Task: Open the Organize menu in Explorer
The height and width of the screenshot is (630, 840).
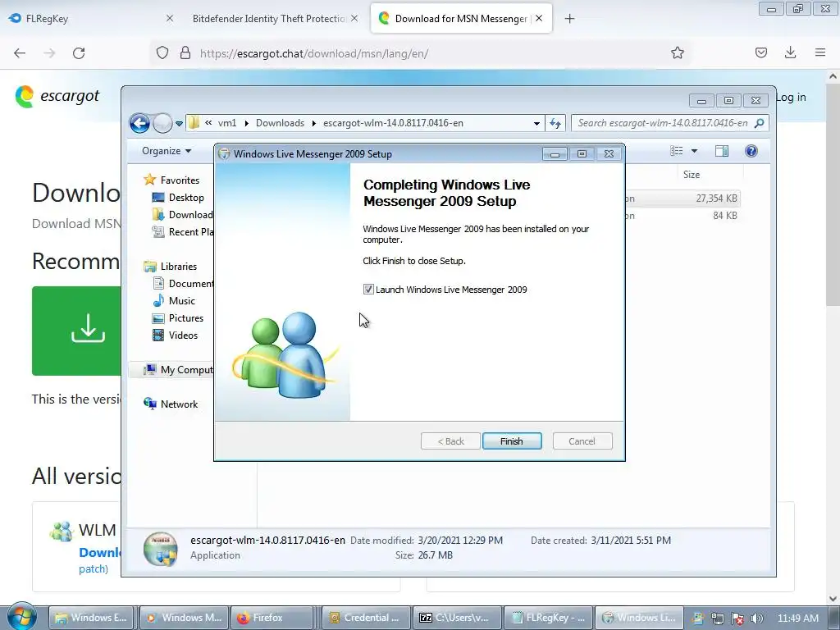Action: (x=166, y=151)
